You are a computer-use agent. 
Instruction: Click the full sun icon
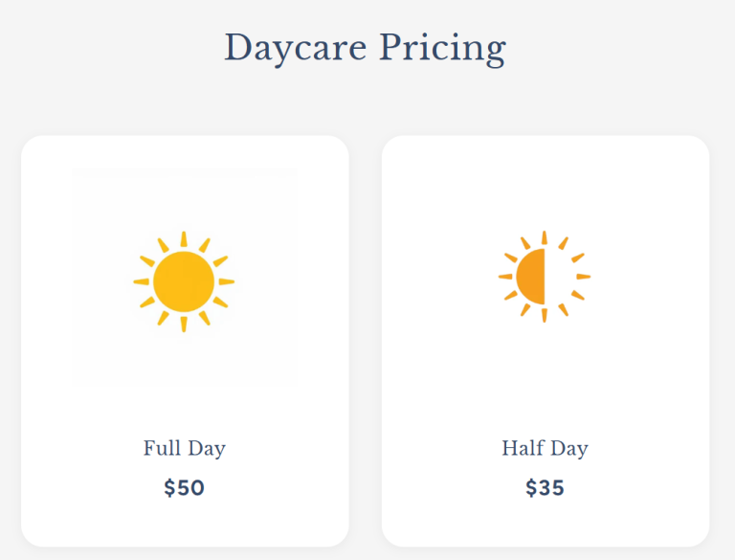(x=184, y=281)
